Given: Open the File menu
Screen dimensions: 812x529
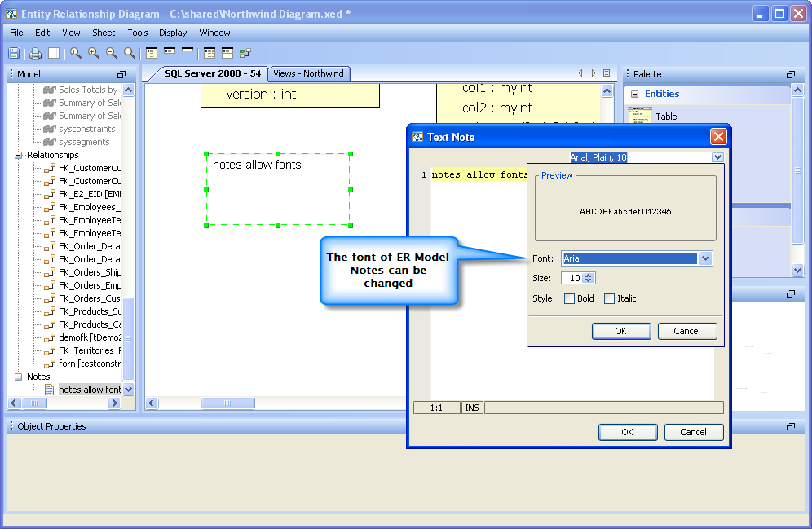Looking at the screenshot, I should (16, 33).
